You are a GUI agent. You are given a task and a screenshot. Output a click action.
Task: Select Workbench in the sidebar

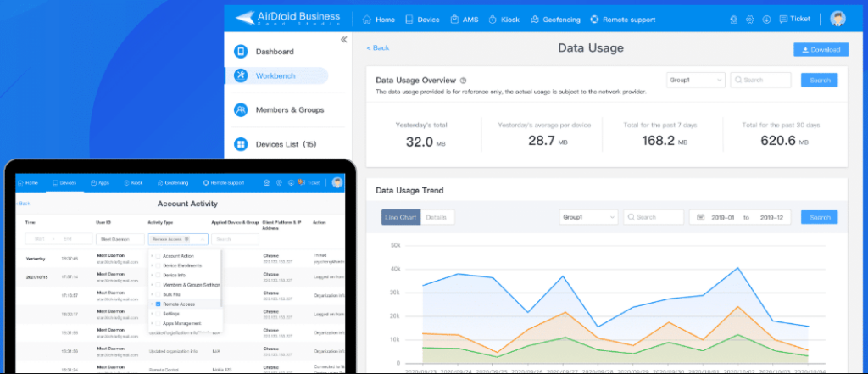[x=276, y=76]
